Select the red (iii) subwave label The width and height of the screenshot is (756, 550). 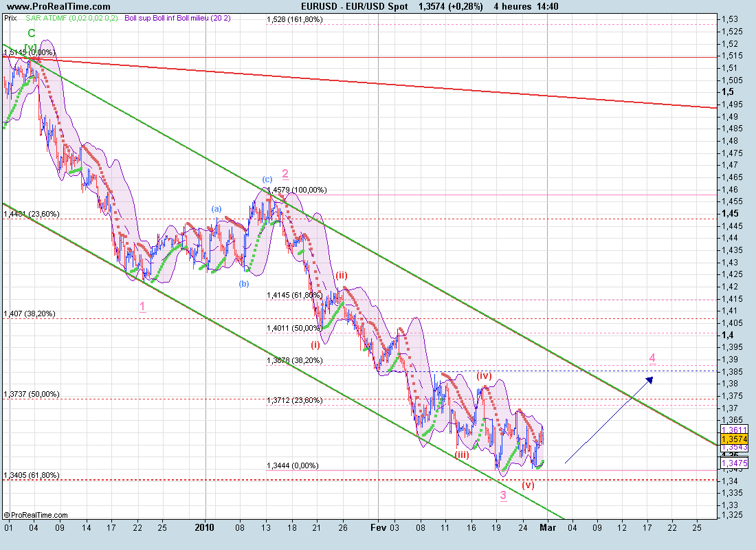pyautogui.click(x=462, y=454)
